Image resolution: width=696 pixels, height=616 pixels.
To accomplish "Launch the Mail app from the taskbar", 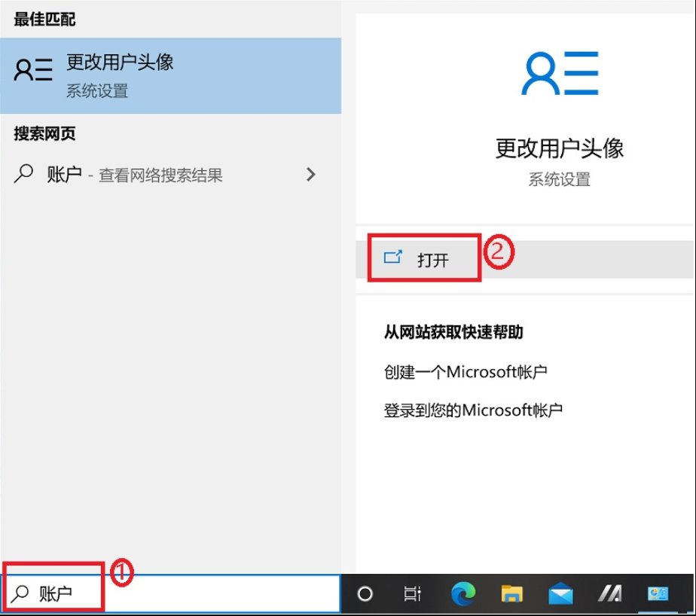I will (x=561, y=593).
